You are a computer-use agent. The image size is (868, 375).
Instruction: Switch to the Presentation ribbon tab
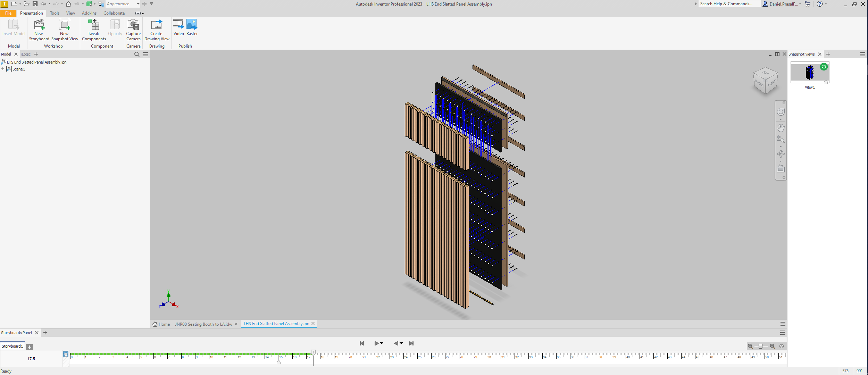click(32, 13)
